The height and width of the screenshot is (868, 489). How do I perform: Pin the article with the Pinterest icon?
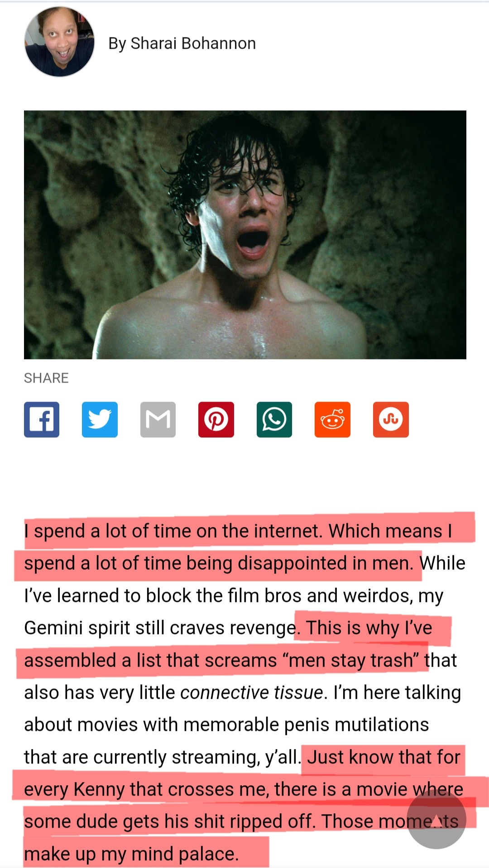click(x=216, y=419)
